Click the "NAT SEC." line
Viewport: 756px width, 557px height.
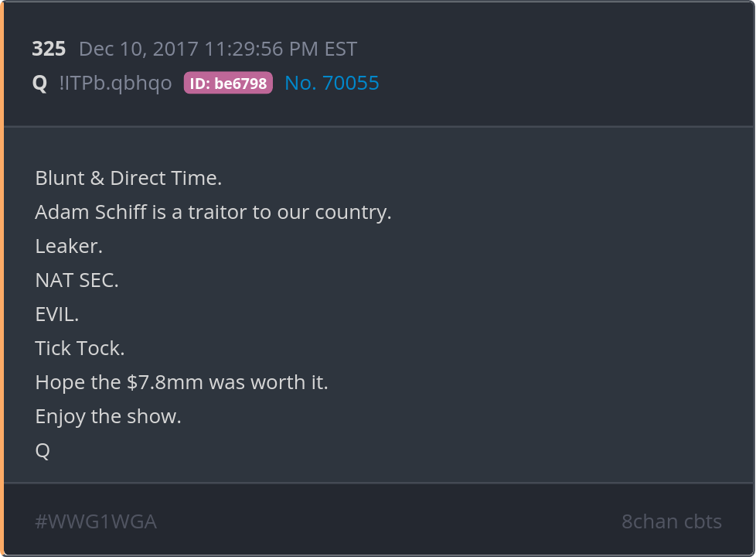(x=77, y=280)
